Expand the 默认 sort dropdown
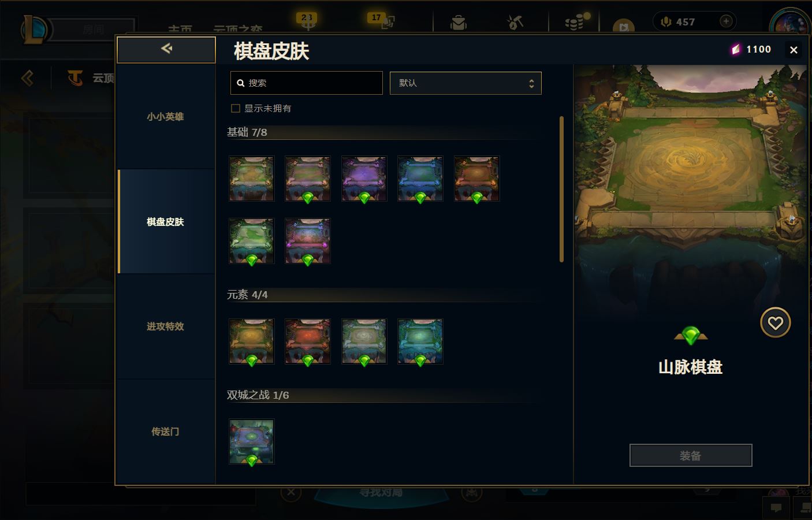Viewport: 812px width, 520px height. 465,83
